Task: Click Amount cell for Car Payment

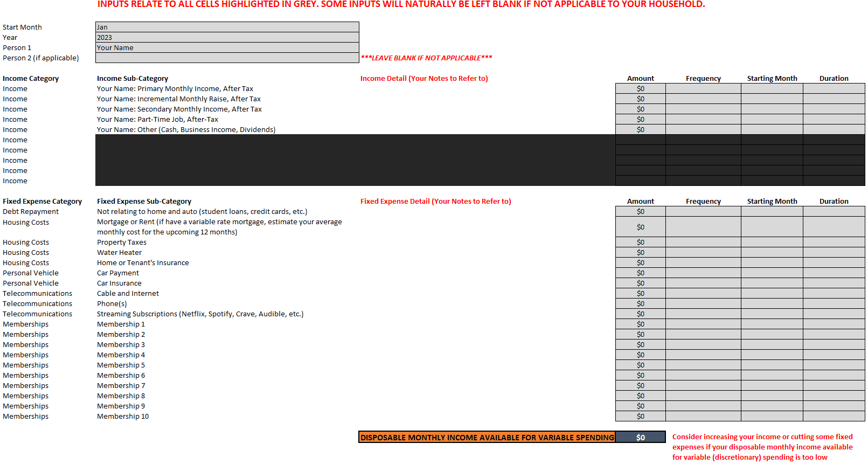Action: (640, 273)
